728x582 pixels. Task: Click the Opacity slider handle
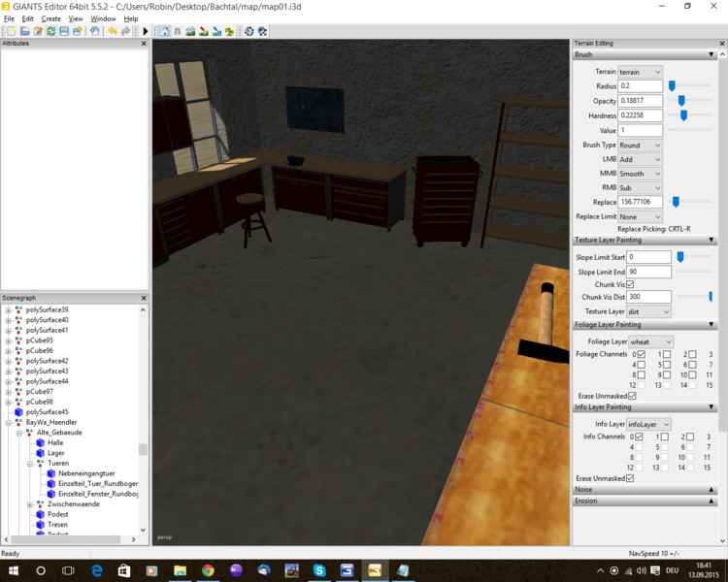[x=681, y=101]
